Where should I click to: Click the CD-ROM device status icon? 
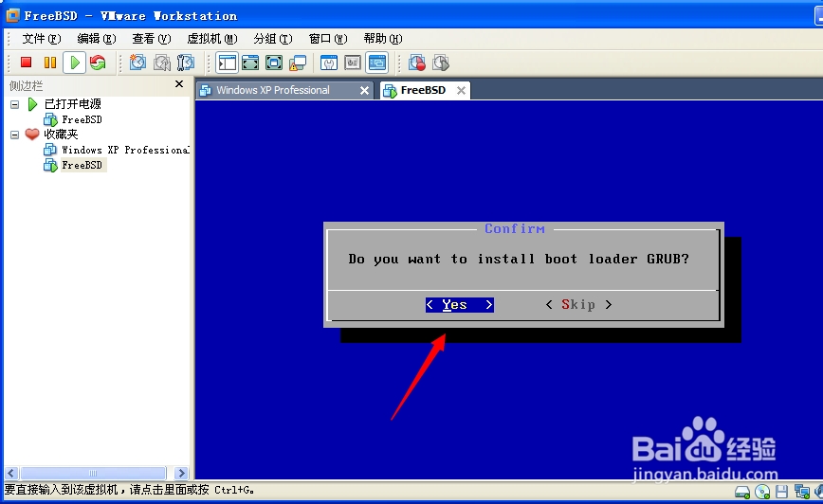point(762,492)
